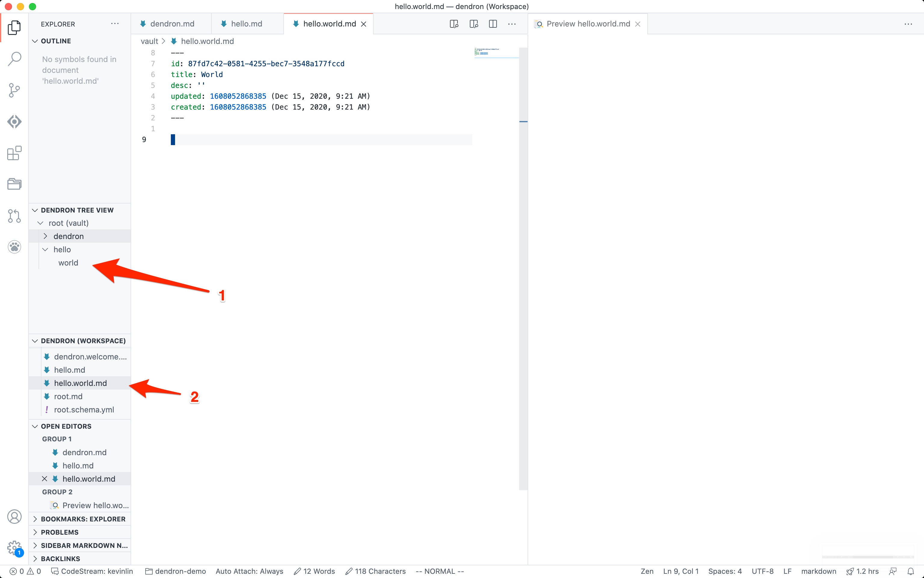Switch to the hello.md tab
Screen dimensions: 924x578
(x=248, y=24)
